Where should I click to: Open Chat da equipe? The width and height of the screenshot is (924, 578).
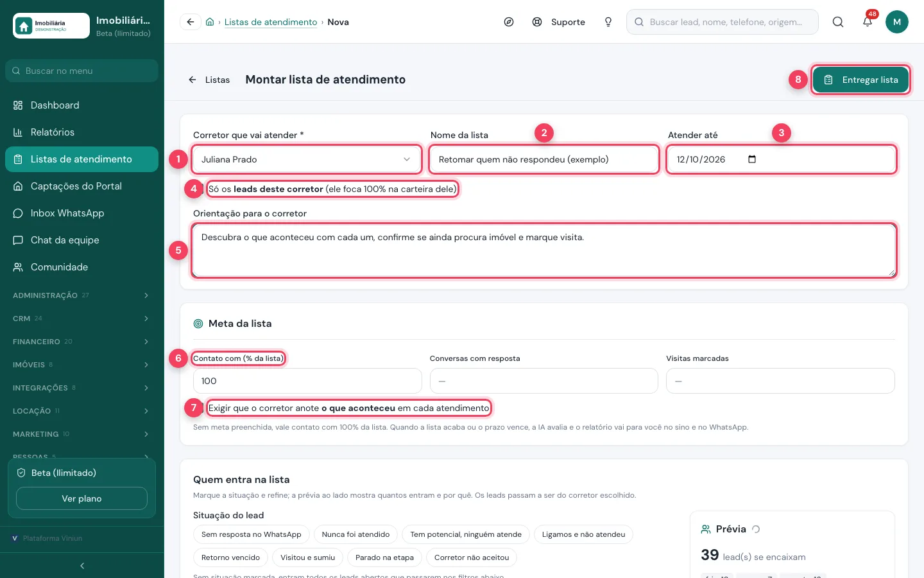81,240
